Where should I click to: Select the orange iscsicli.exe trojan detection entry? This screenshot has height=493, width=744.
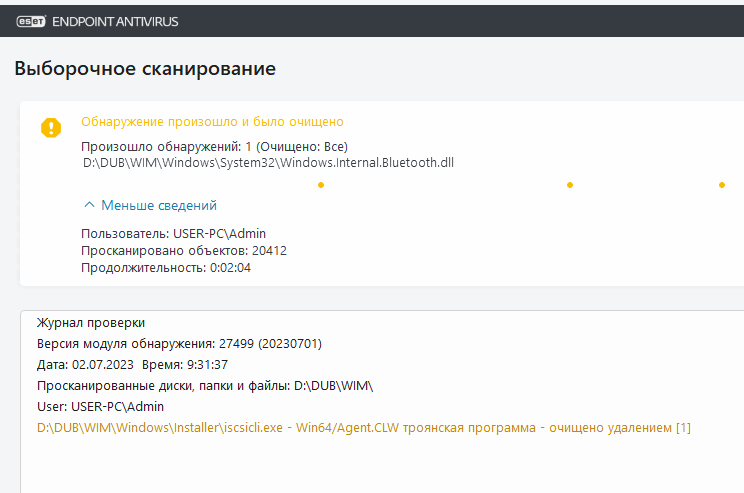pyautogui.click(x=364, y=427)
